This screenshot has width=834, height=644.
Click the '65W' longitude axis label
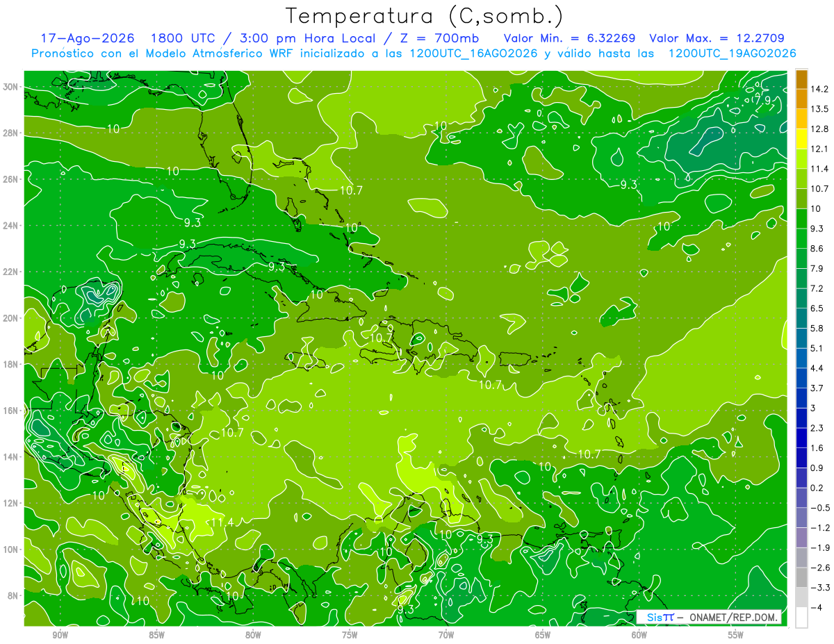[543, 635]
